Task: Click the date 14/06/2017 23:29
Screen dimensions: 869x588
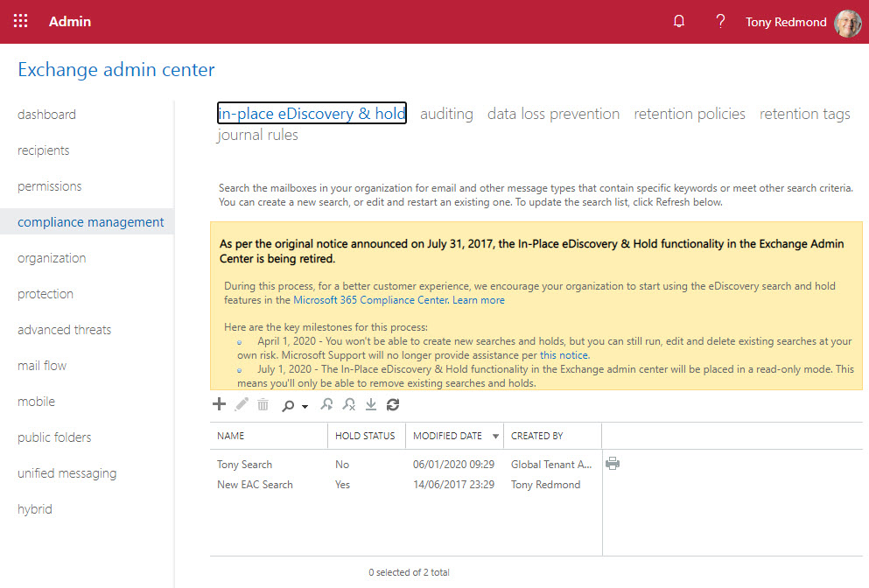Action: (453, 485)
